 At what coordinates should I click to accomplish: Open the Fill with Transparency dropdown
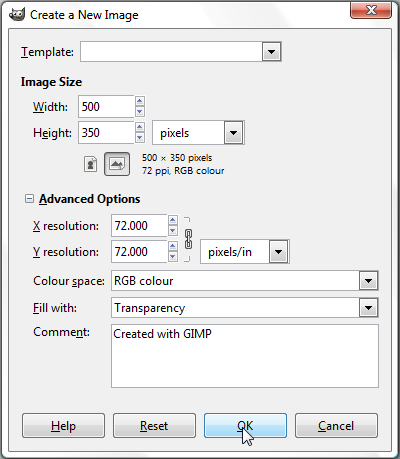click(x=368, y=308)
